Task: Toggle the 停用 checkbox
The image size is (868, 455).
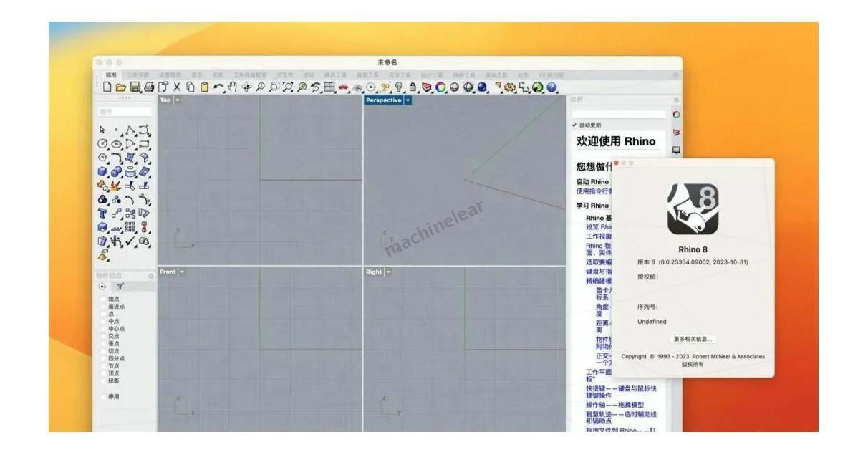Action: (x=103, y=396)
